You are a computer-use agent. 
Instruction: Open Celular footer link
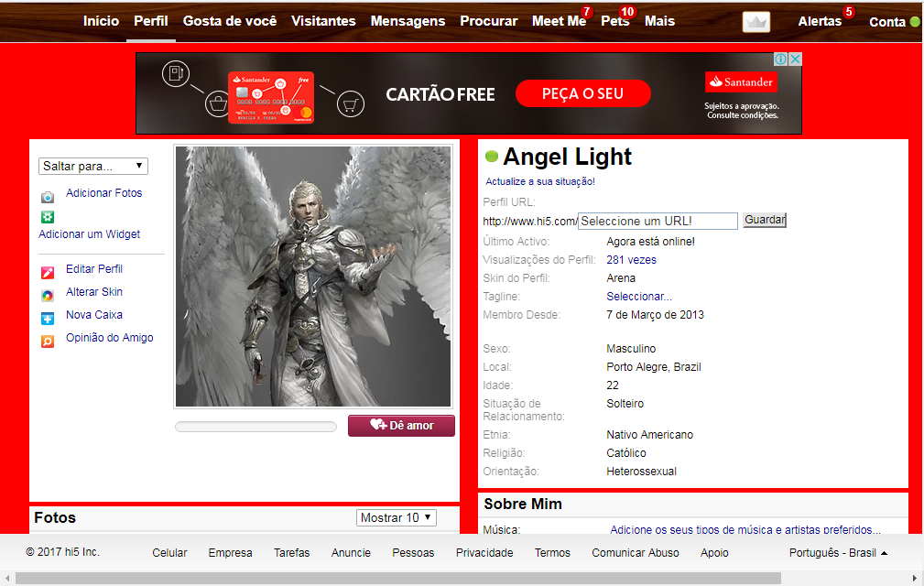tap(169, 552)
